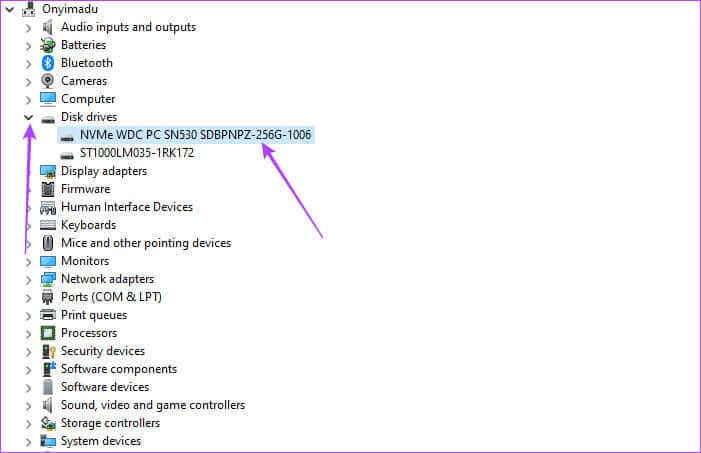Select the ST1000LM035-1RK172 label
The height and width of the screenshot is (453, 701).
pyautogui.click(x=137, y=153)
